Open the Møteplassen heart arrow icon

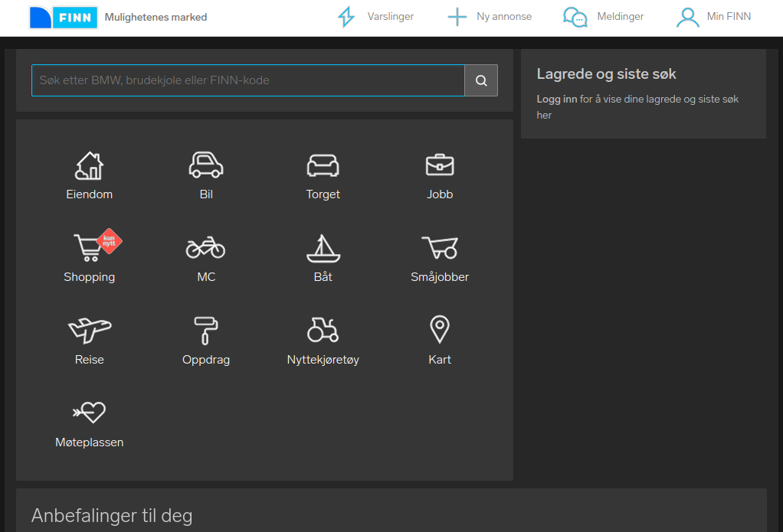tap(90, 413)
